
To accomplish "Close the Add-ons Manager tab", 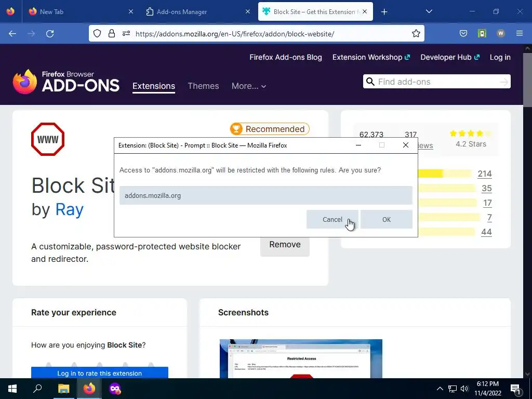I will (x=248, y=11).
